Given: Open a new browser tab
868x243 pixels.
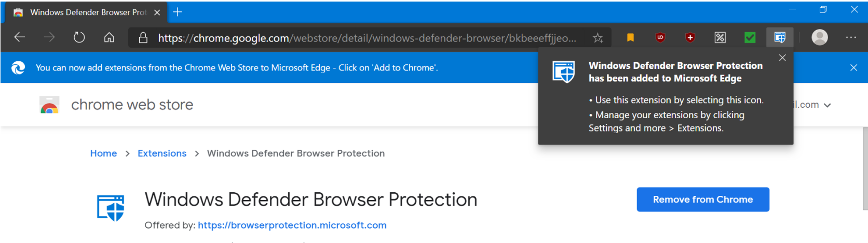Looking at the screenshot, I should tap(178, 12).
